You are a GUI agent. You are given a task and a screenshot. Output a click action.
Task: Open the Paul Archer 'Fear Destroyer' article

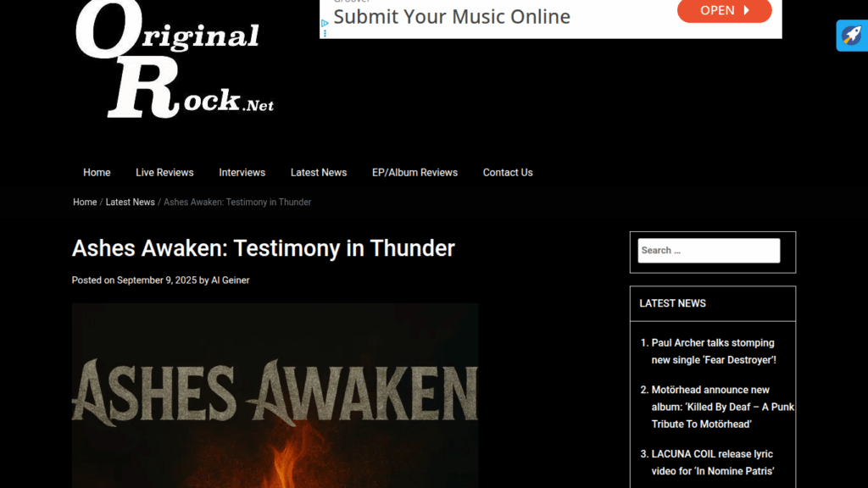point(714,352)
